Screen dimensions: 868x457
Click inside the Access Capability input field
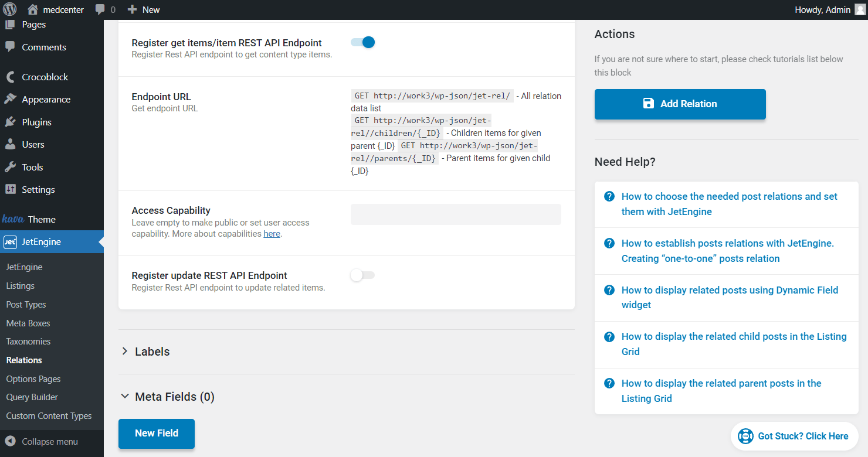click(x=455, y=214)
